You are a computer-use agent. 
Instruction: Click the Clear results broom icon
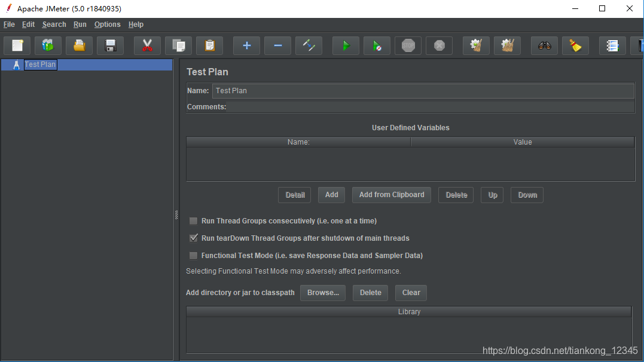click(x=476, y=45)
